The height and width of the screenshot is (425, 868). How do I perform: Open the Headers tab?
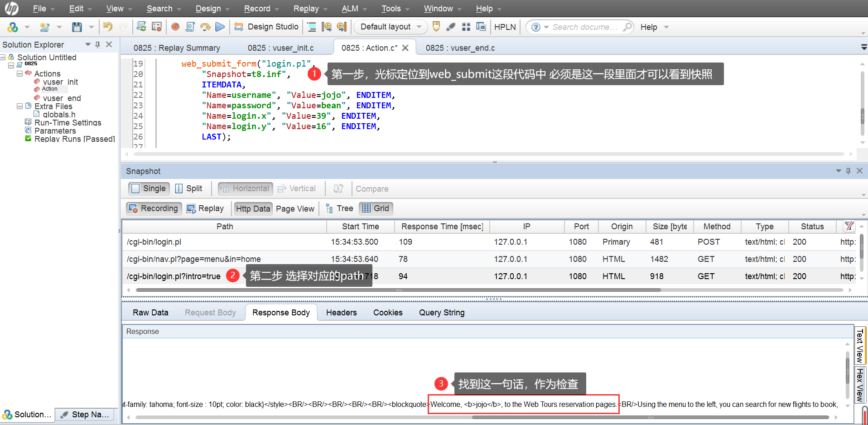pyautogui.click(x=342, y=313)
